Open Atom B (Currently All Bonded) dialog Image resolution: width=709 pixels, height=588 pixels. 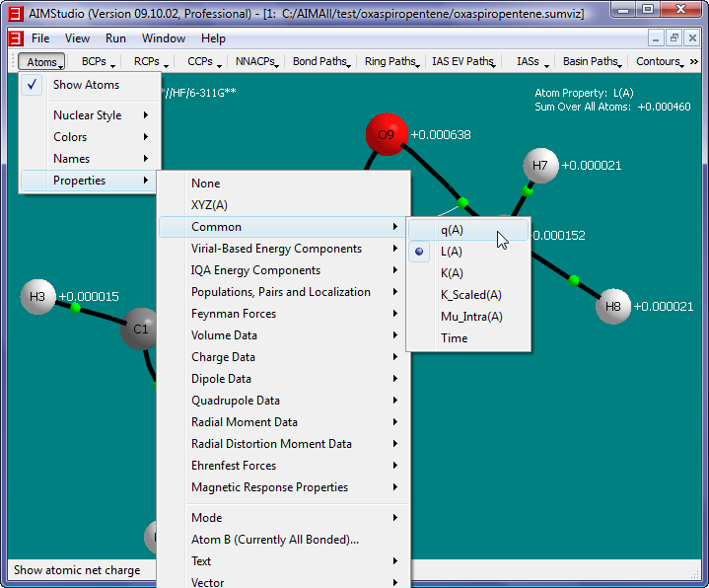pos(275,540)
